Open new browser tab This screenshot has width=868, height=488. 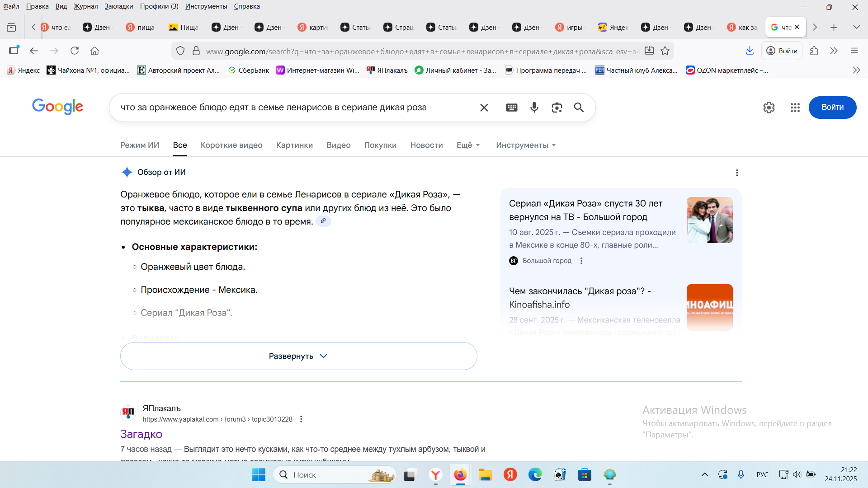[x=834, y=28]
